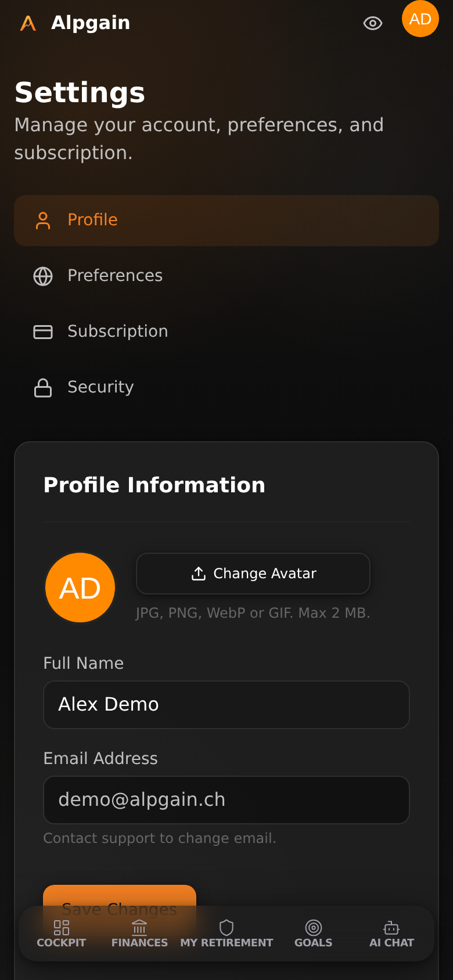
Task: Click the Email Address field
Action: pos(227,800)
